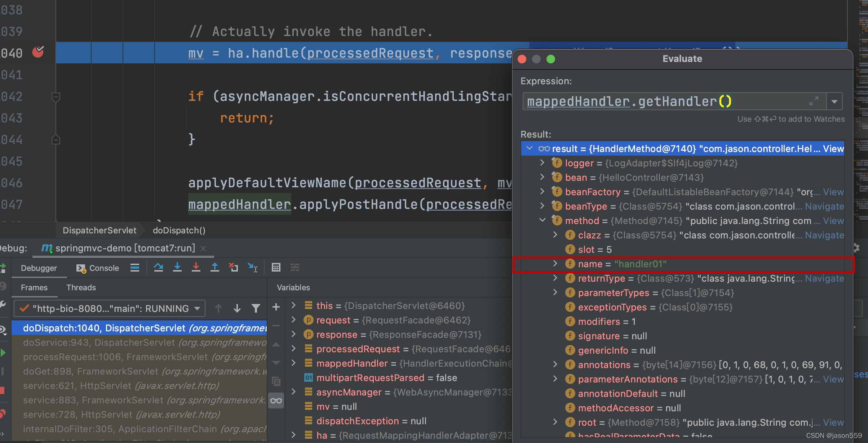The height and width of the screenshot is (443, 868).
Task: Click doDispatch() in the breadcrumb bar
Action: (x=179, y=230)
